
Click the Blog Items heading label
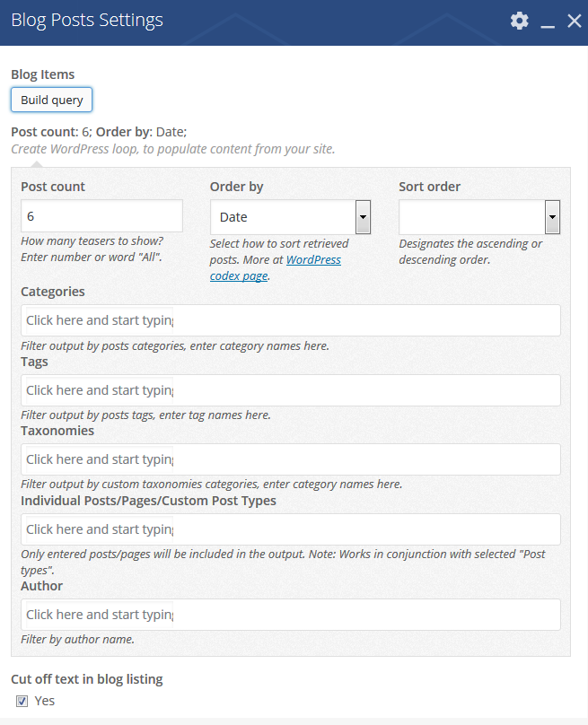43,74
